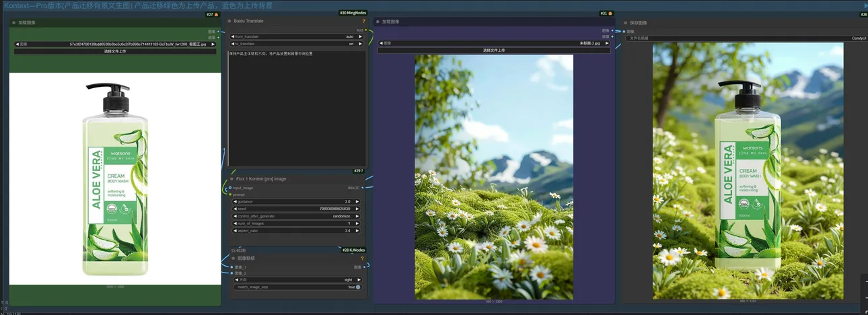Screen dimensions: 868x315
Task: Click the meadow background image preview
Action: click(494, 177)
